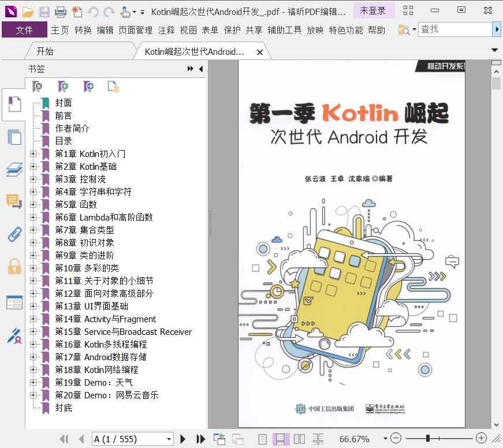Select the 前言 bookmark

tap(63, 115)
